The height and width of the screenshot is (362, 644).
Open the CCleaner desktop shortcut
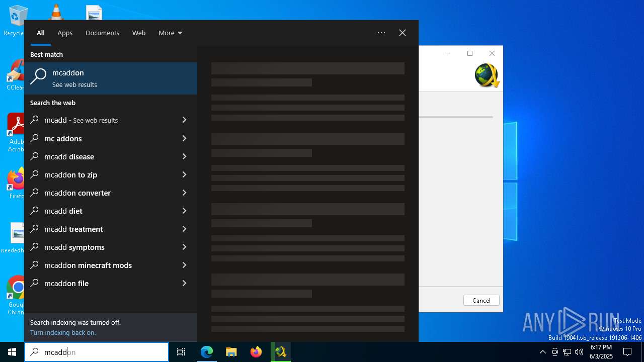16,75
